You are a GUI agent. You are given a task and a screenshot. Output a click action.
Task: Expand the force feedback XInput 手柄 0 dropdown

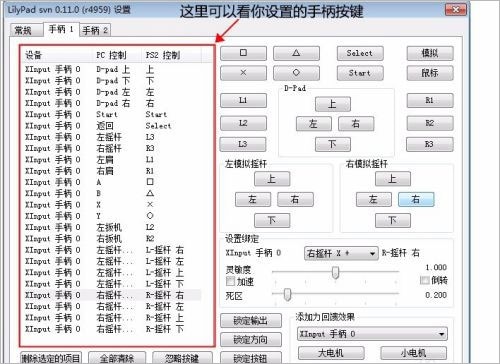coord(372,334)
